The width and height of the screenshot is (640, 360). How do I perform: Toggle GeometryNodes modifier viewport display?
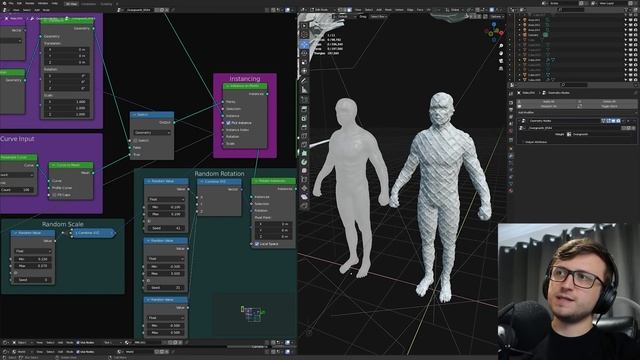[x=613, y=121]
